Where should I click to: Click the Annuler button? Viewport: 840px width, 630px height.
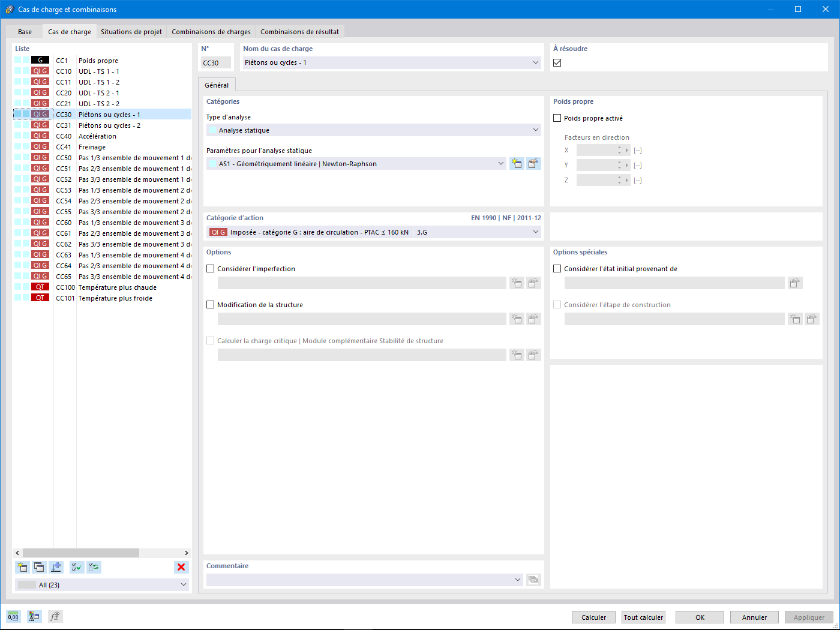(754, 617)
